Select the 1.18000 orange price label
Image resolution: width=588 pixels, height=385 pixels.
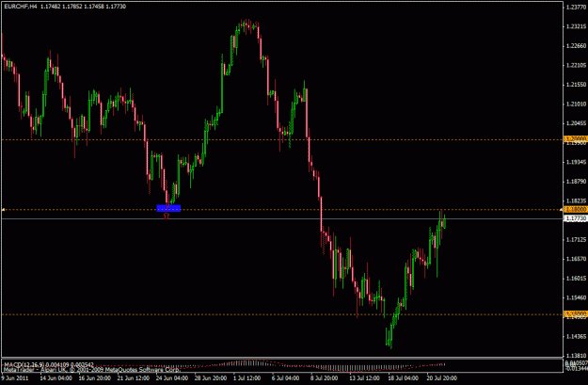pos(575,209)
